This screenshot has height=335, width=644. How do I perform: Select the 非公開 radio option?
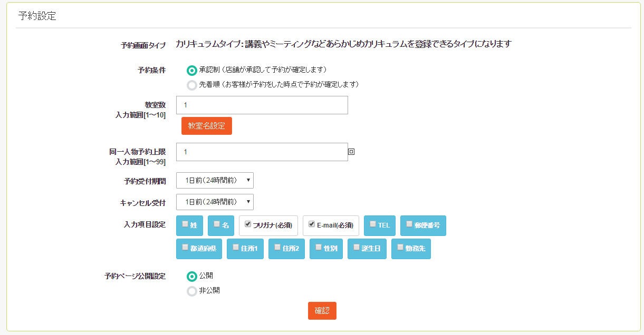192,291
